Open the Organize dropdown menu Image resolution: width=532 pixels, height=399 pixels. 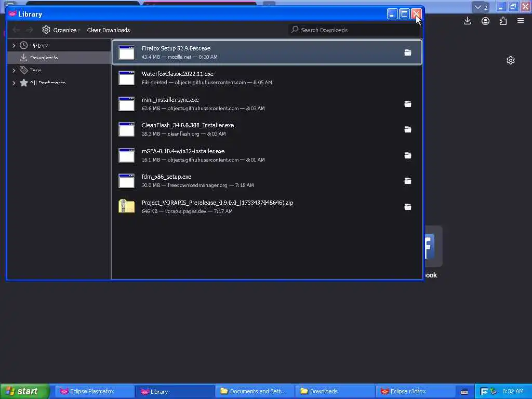point(61,30)
